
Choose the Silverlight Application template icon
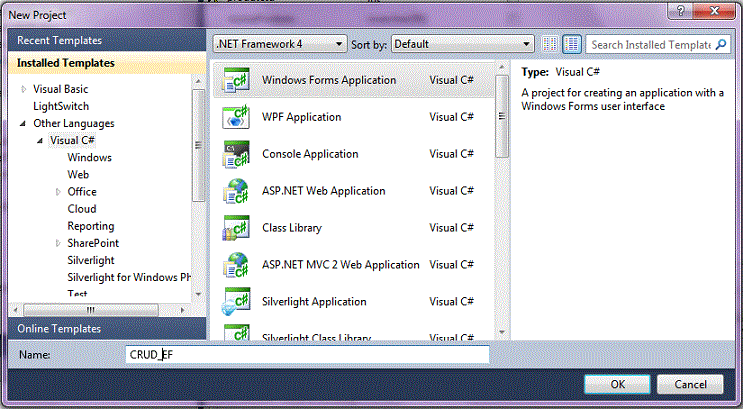236,302
